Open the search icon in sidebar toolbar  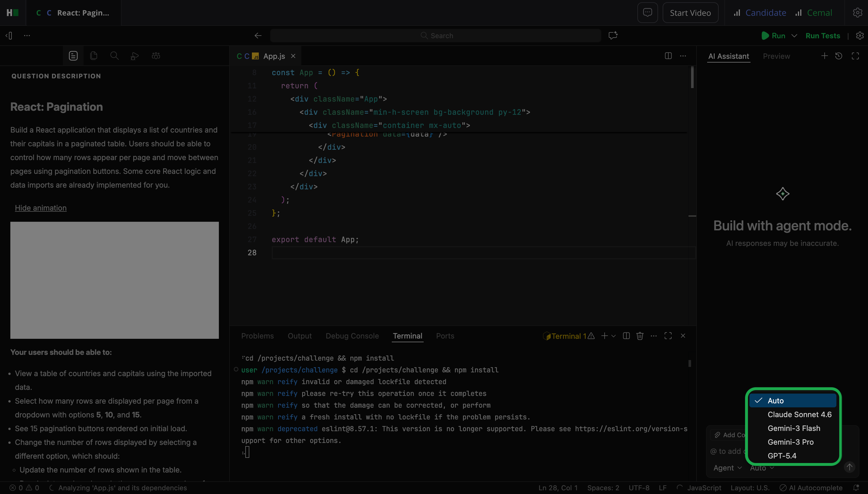(x=114, y=56)
